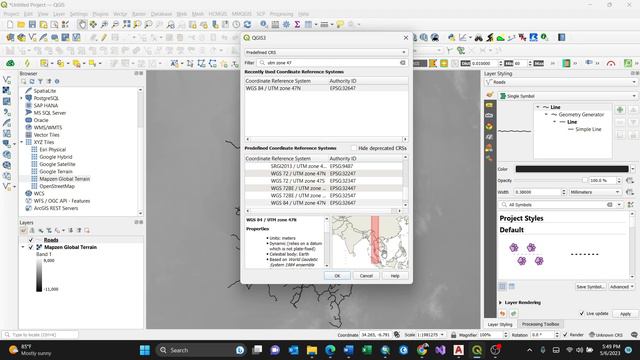This screenshot has width=640, height=360.
Task: Click Cancel in the CRS dialog
Action: [x=366, y=276]
